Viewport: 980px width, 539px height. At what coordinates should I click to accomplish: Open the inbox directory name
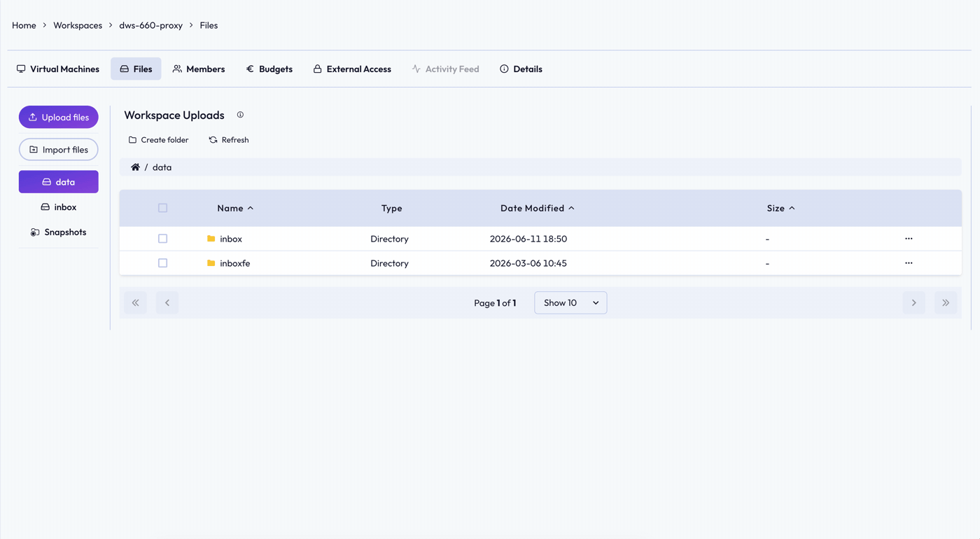pyautogui.click(x=231, y=239)
